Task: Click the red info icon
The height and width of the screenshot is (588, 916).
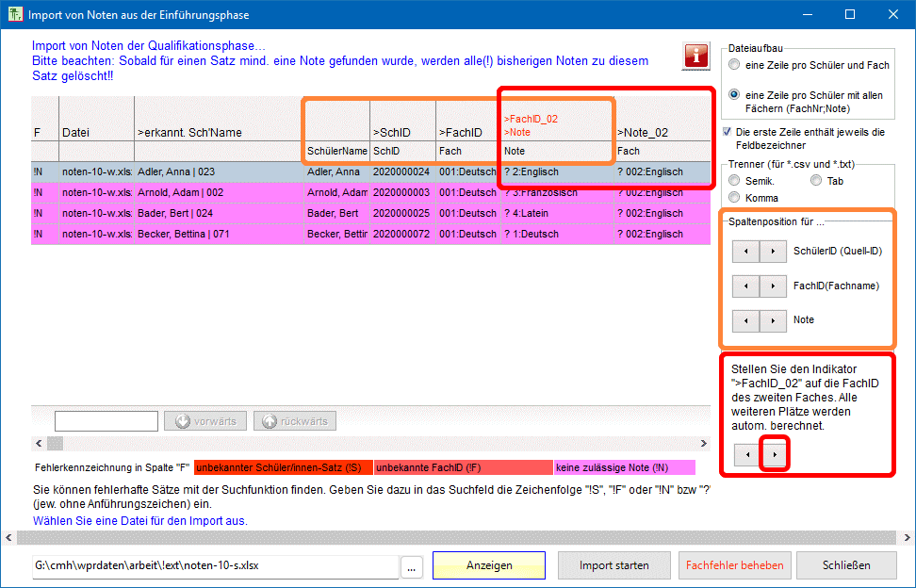Action: [x=695, y=56]
